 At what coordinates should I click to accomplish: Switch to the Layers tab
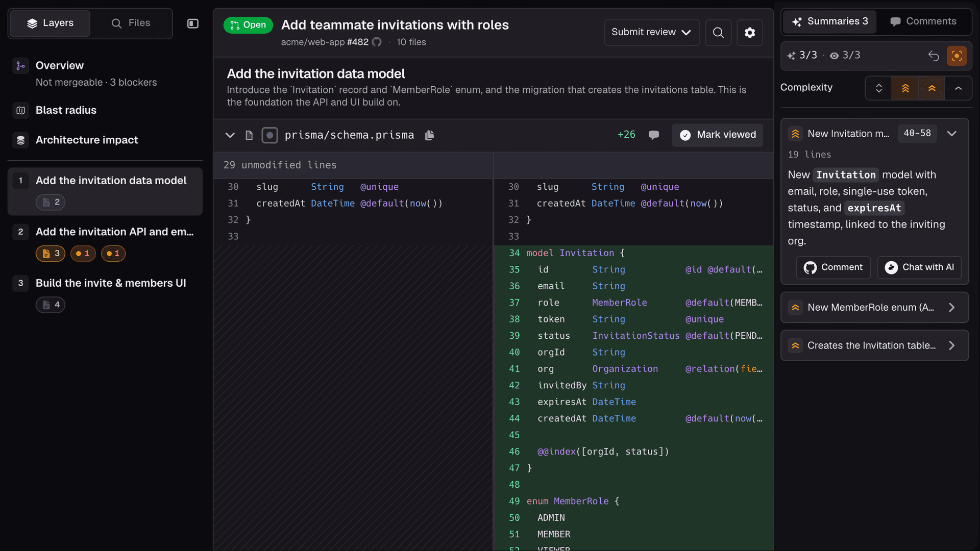coord(50,23)
